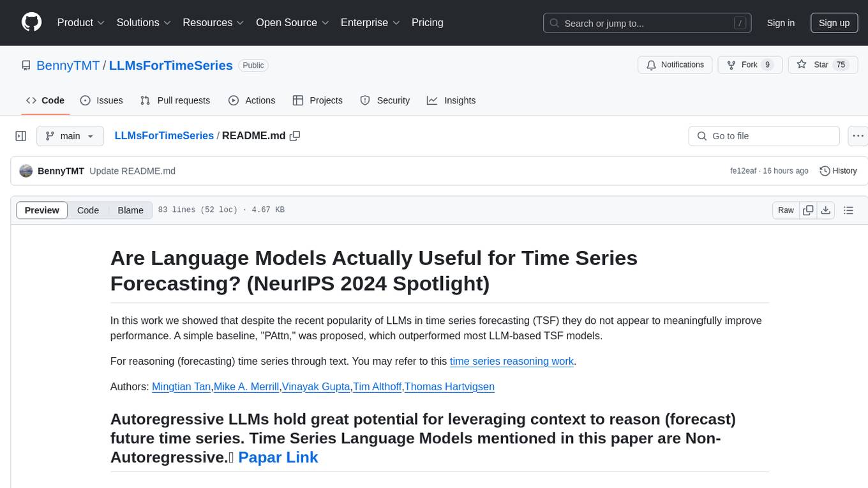Screen dimensions: 868x488
Task: Click the Sign up button
Action: pyautogui.click(x=834, y=23)
